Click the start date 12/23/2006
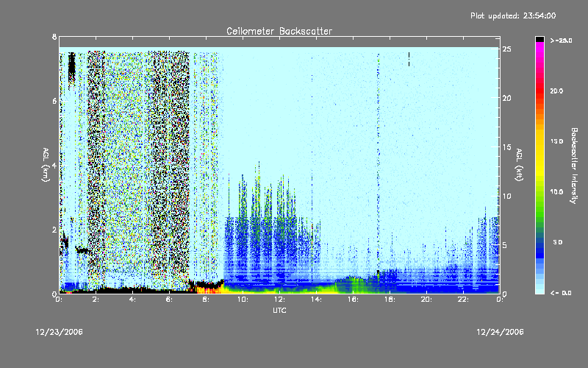Image resolution: width=588 pixels, height=368 pixels. 60,332
